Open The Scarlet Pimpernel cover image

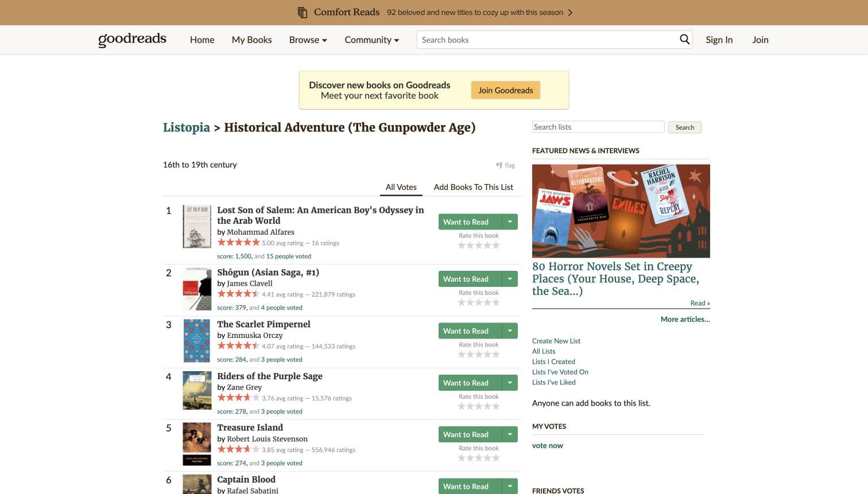197,341
